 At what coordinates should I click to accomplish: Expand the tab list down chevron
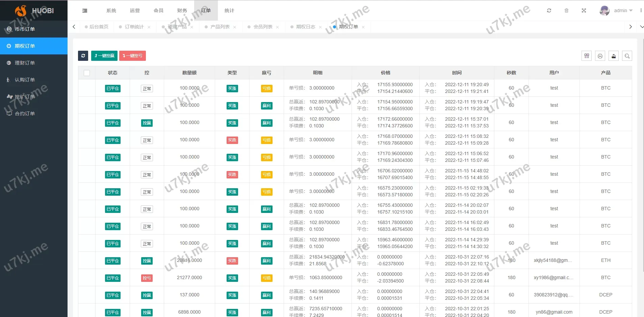641,27
